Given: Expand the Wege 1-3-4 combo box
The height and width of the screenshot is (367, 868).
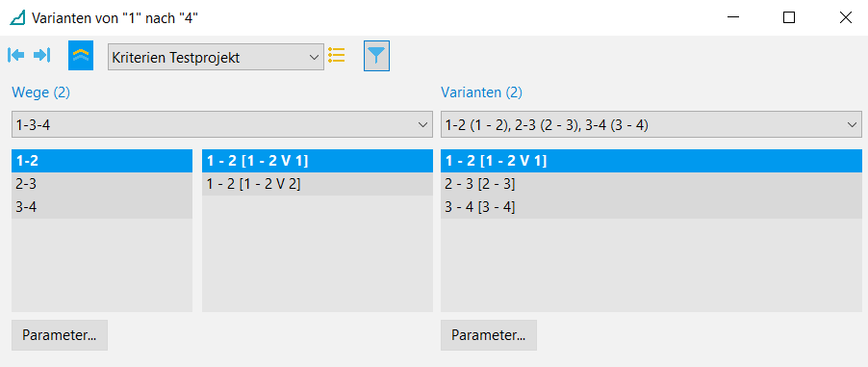Looking at the screenshot, I should (x=222, y=124).
